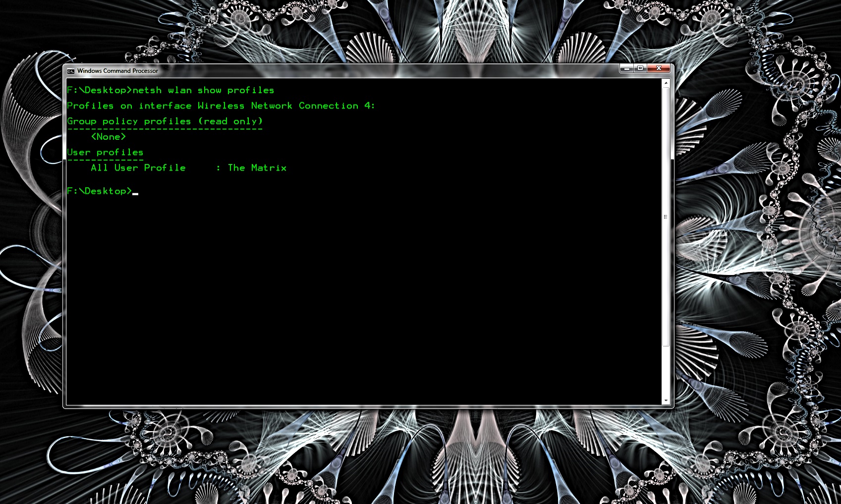Click the last 'F:\Desktop>' prompt

[100, 191]
